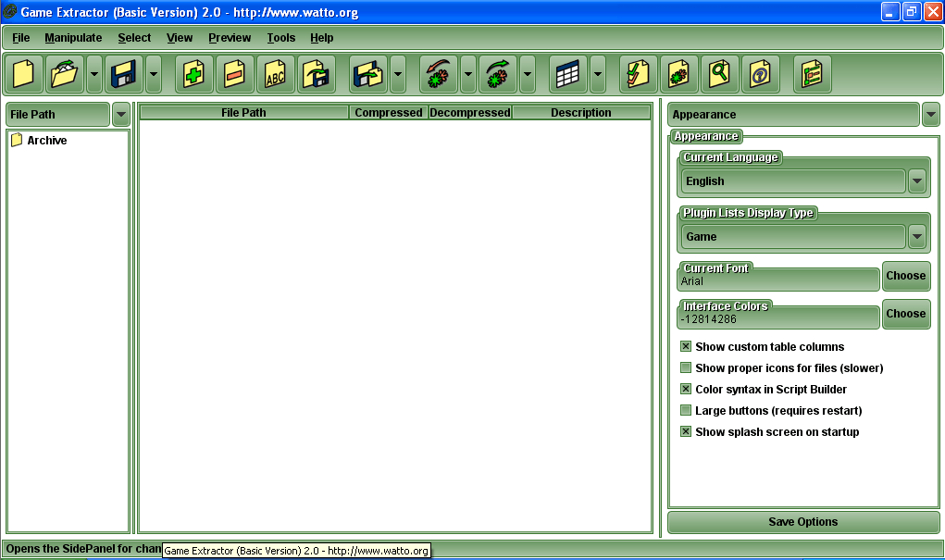Click the File Path table column header
Screen dimensions: 945x560
(243, 112)
